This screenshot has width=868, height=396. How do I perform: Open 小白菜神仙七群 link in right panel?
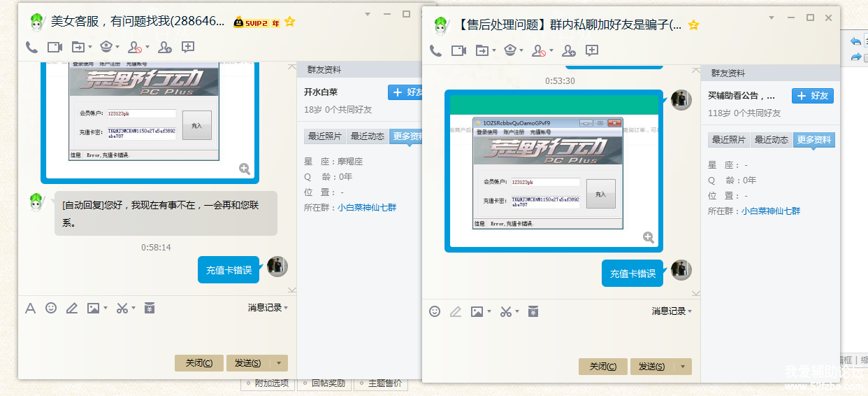[771, 211]
